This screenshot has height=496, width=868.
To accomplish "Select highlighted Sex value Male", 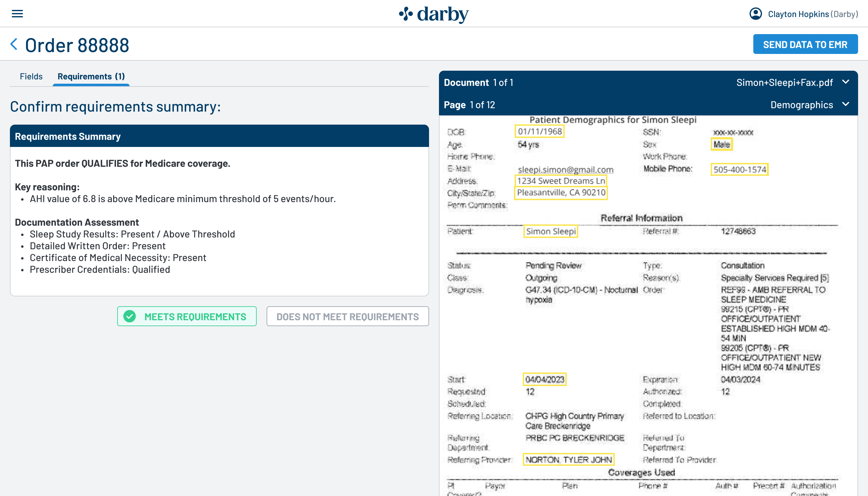I will (x=721, y=144).
